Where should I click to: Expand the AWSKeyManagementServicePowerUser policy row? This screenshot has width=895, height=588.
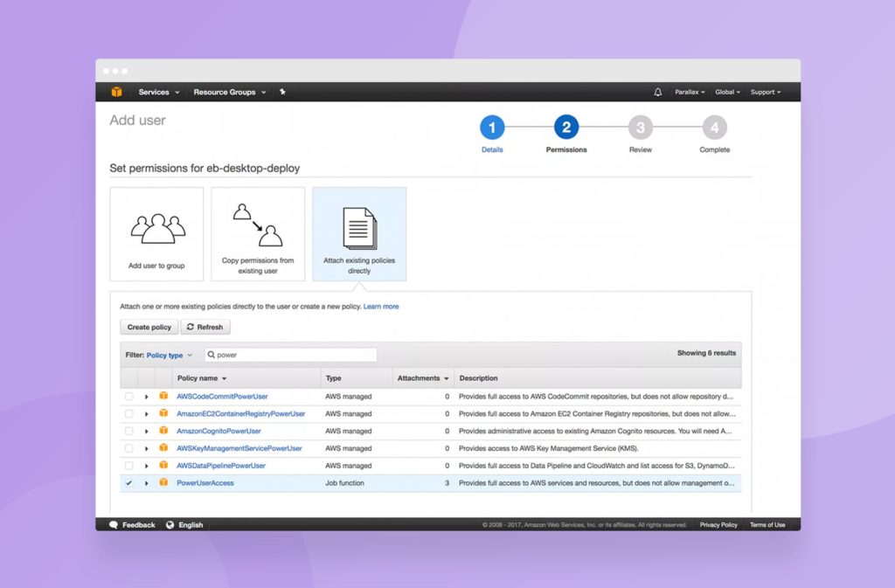click(147, 448)
